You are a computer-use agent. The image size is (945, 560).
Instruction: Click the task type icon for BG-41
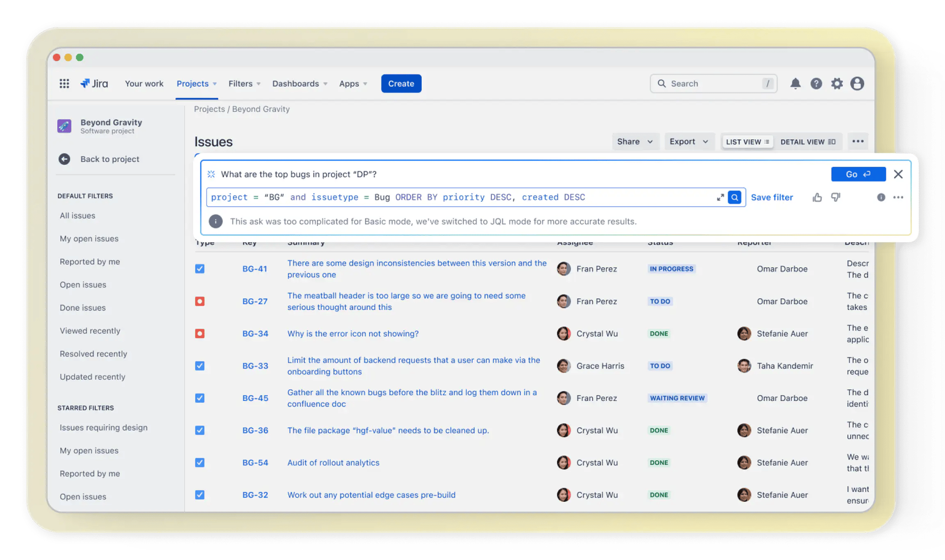point(200,269)
